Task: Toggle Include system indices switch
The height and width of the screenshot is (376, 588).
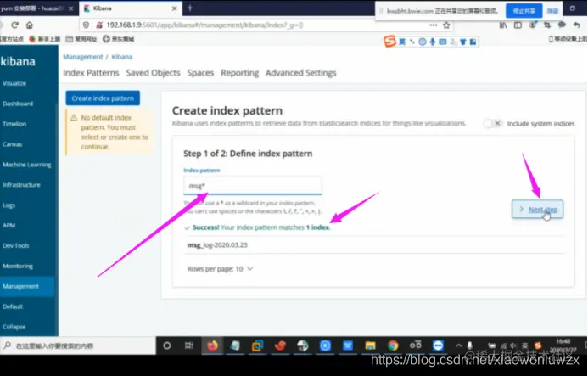Action: click(x=492, y=123)
